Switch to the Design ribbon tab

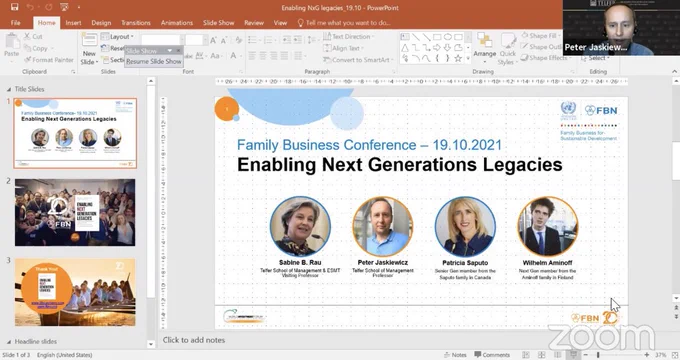coord(101,23)
